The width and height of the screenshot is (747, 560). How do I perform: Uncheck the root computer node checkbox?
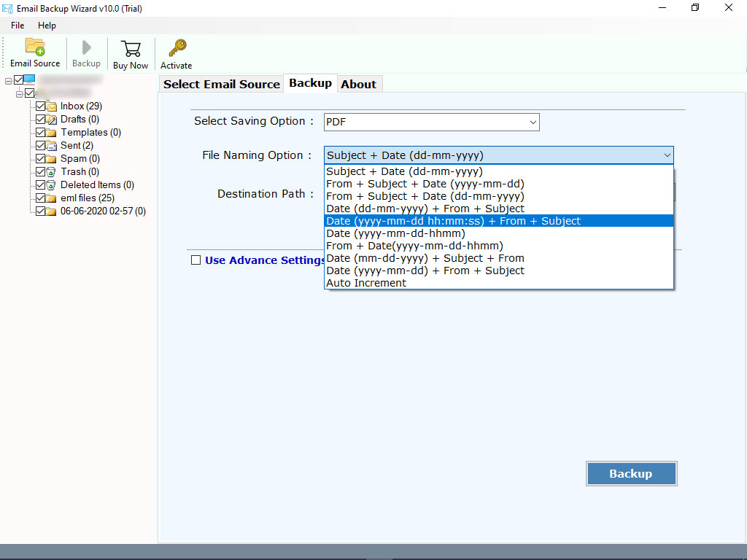click(x=18, y=79)
